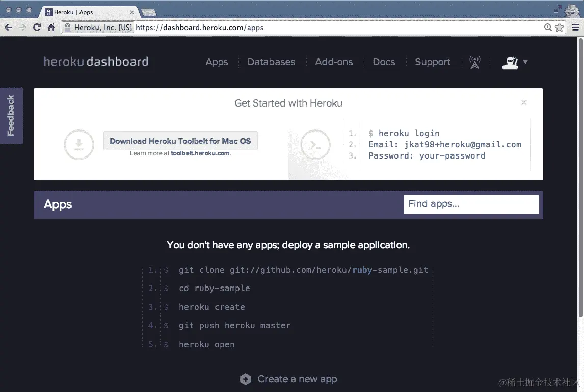Click Download Heroku Toolbelt for Mac OS
The image size is (584, 392).
[180, 141]
